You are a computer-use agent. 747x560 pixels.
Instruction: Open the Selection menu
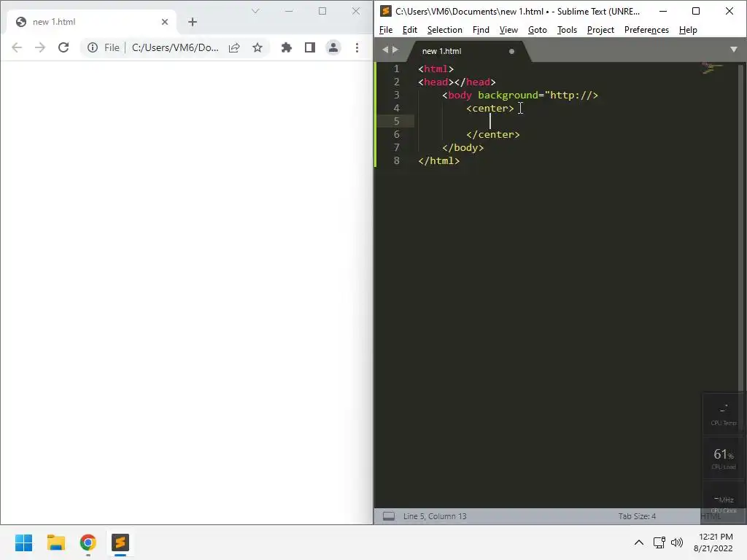(444, 29)
